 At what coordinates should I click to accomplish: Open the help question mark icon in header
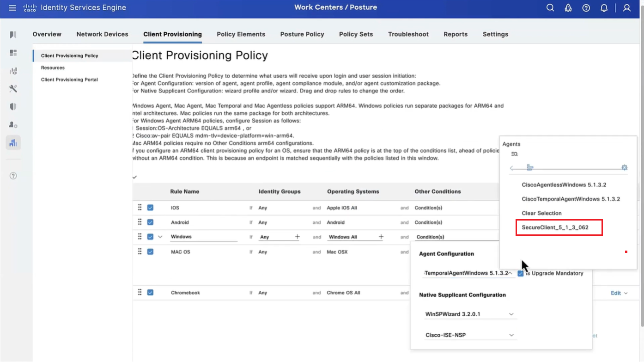pos(586,8)
